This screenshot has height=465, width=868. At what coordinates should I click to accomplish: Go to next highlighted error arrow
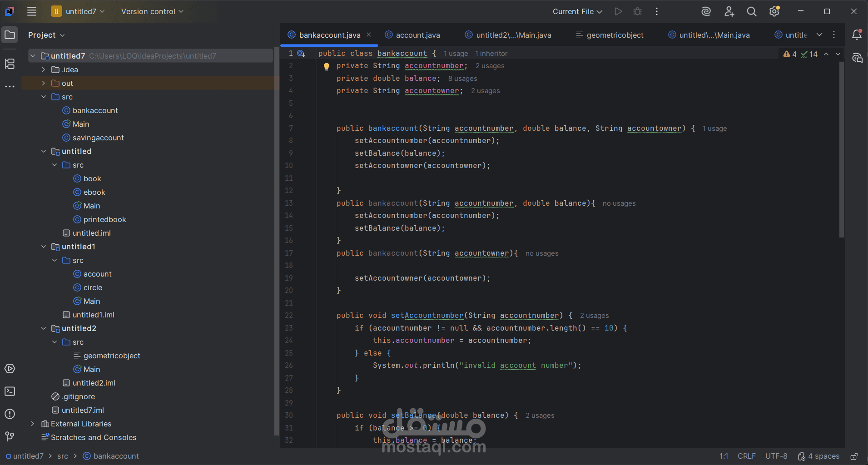pyautogui.click(x=838, y=54)
